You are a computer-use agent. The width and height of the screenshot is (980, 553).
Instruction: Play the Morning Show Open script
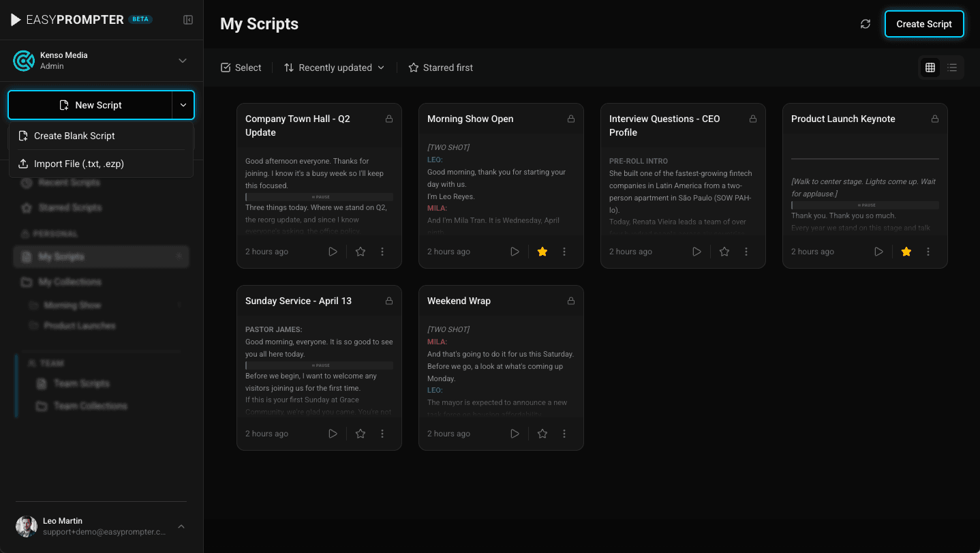tap(515, 251)
